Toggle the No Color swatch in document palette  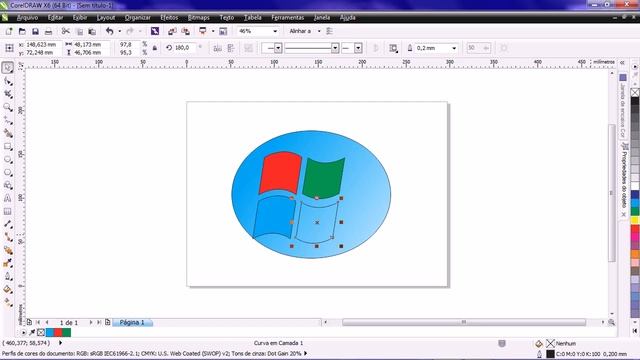[41, 333]
